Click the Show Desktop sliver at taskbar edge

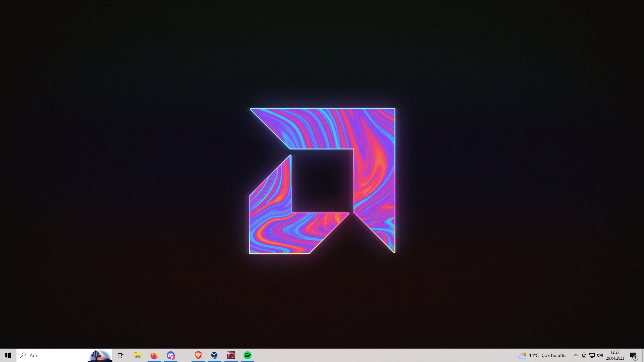point(643,355)
